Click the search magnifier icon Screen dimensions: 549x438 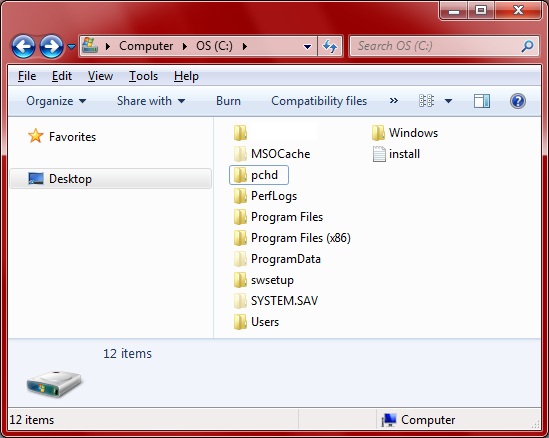527,46
